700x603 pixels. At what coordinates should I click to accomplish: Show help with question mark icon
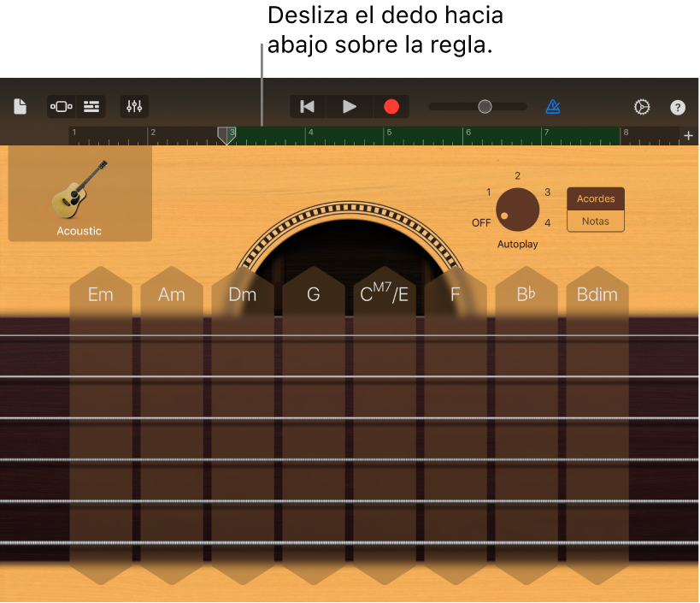click(x=677, y=107)
